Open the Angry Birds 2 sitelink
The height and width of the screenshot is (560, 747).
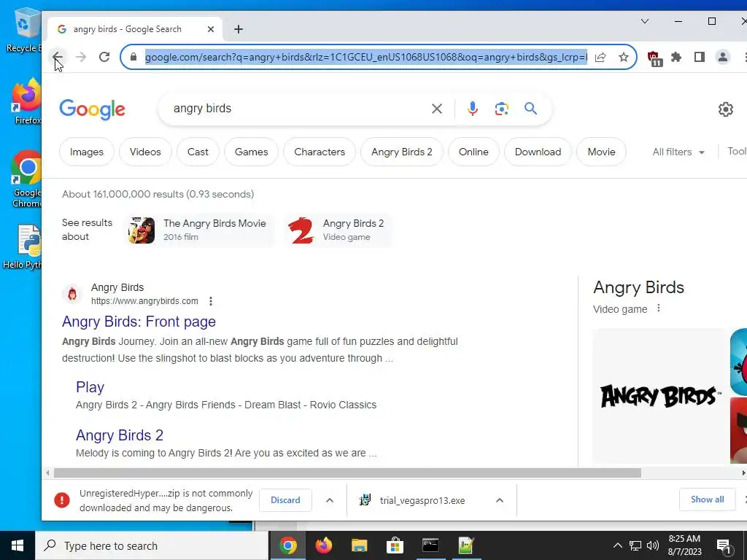point(120,435)
